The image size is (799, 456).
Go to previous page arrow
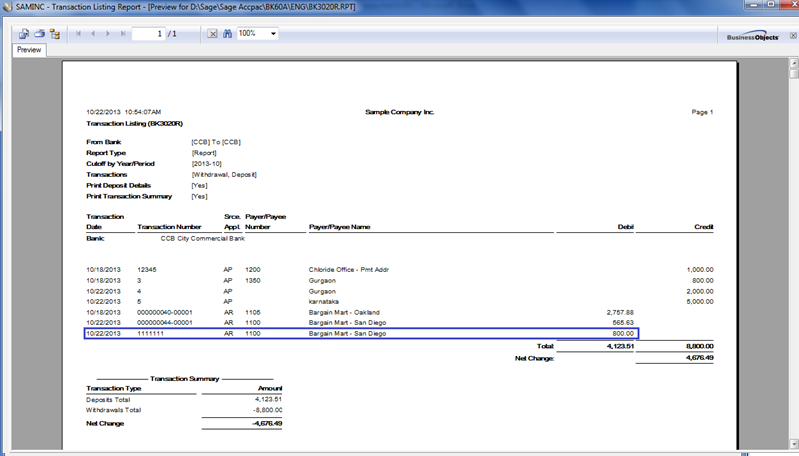point(93,34)
